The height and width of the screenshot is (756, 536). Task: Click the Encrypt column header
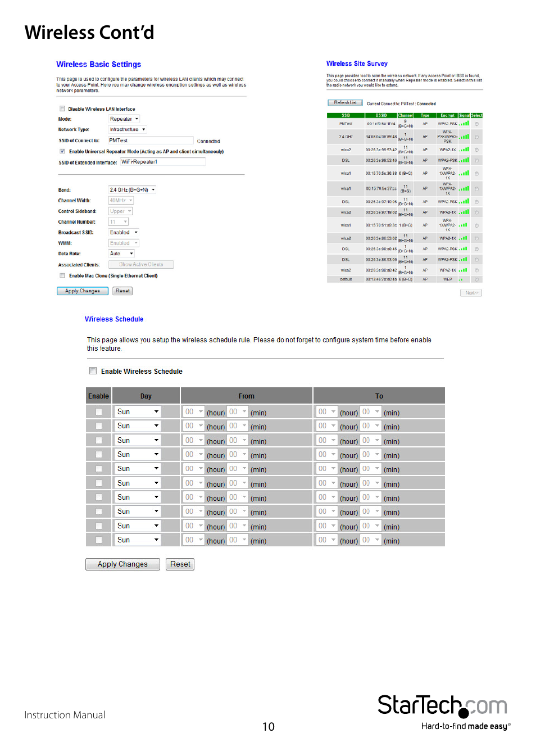coord(447,115)
